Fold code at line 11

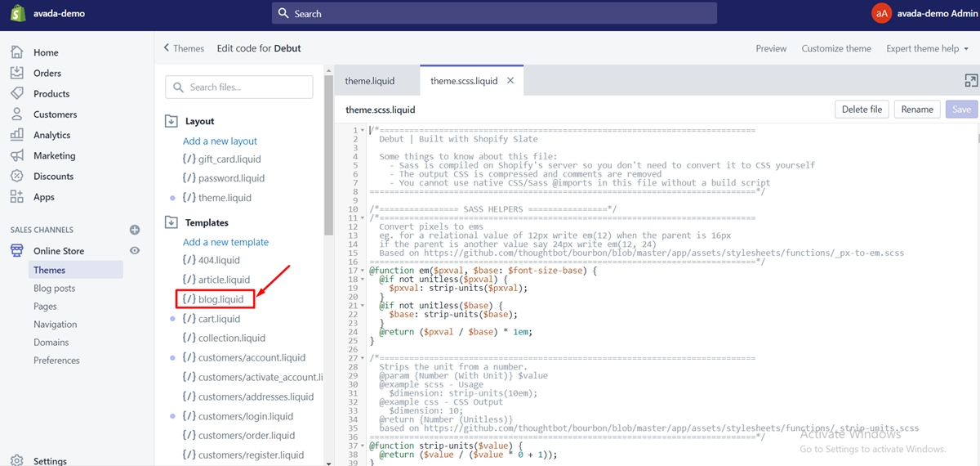click(363, 218)
